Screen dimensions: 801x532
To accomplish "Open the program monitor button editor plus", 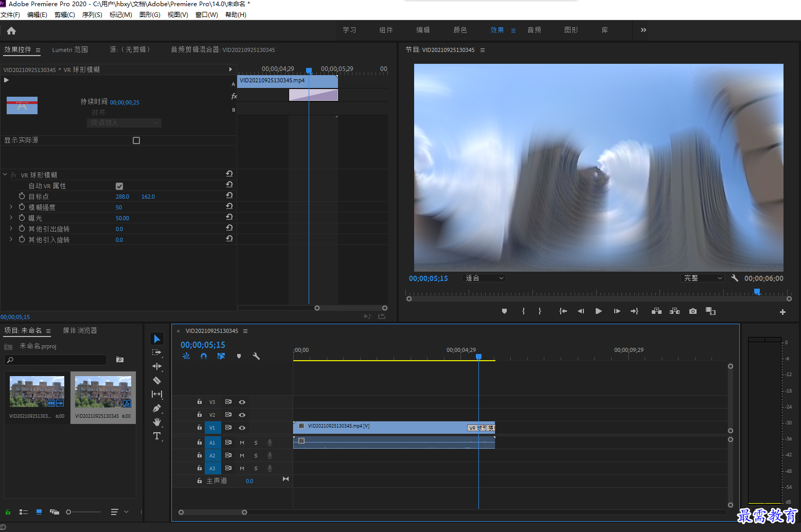I will coord(782,312).
